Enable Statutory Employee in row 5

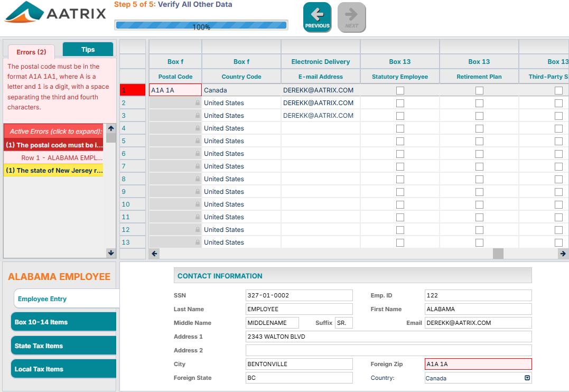pos(400,141)
